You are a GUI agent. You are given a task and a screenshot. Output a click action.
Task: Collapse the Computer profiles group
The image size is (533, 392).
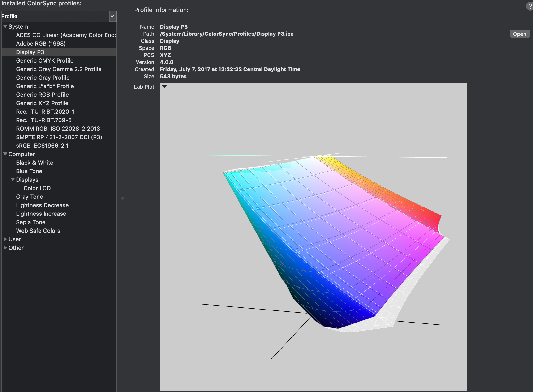tap(5, 154)
